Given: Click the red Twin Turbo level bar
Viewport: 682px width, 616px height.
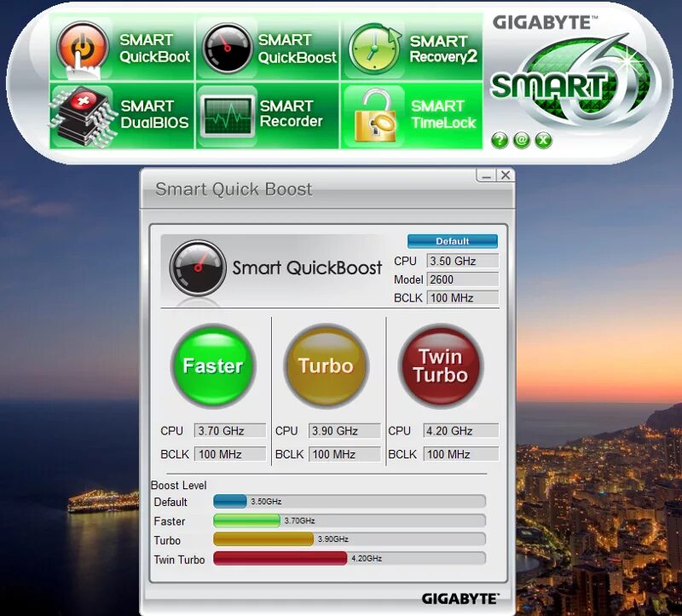Looking at the screenshot, I should coord(280,558).
